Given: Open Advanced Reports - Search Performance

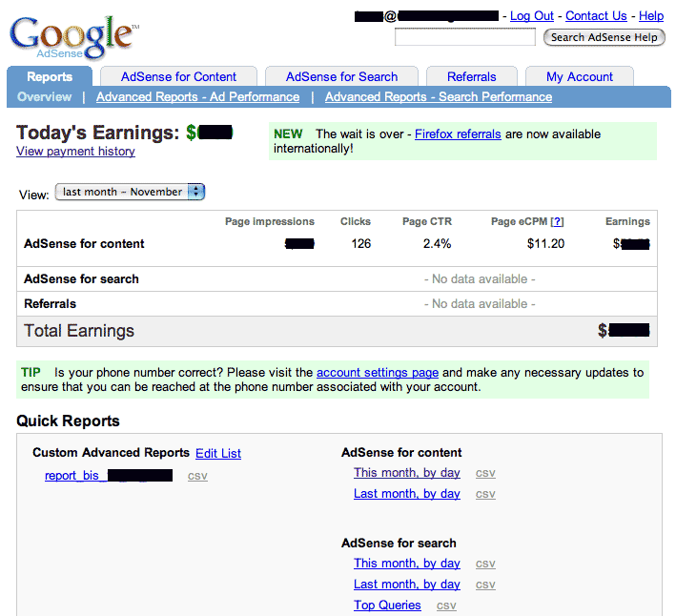Looking at the screenshot, I should [x=439, y=96].
